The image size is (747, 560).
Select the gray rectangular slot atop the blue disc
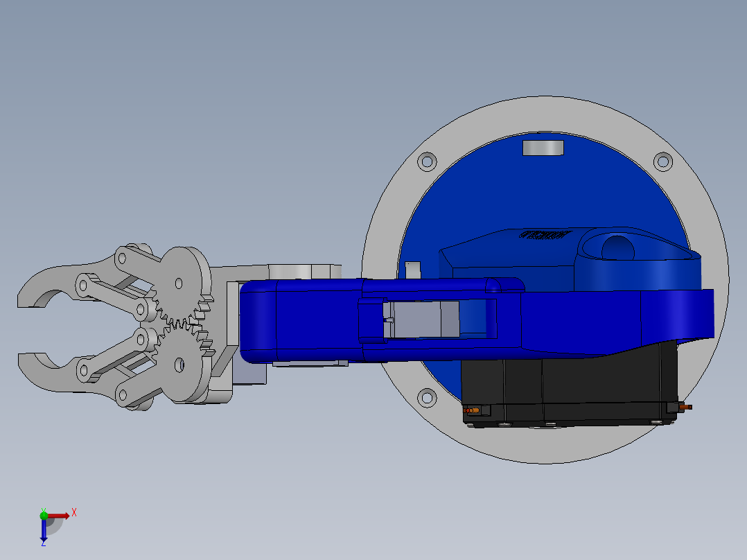point(543,148)
